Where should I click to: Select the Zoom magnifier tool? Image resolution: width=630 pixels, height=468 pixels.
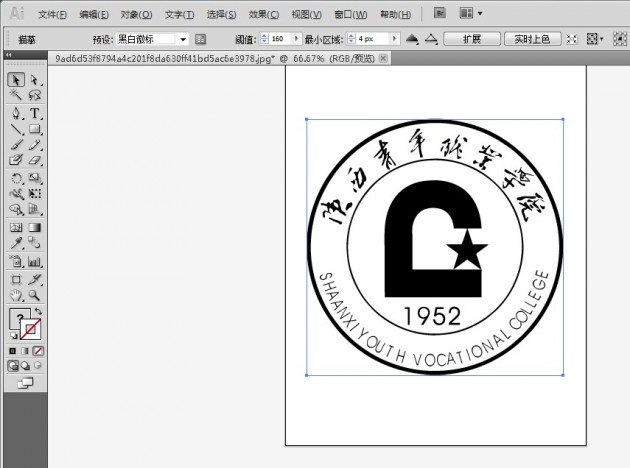coord(35,296)
